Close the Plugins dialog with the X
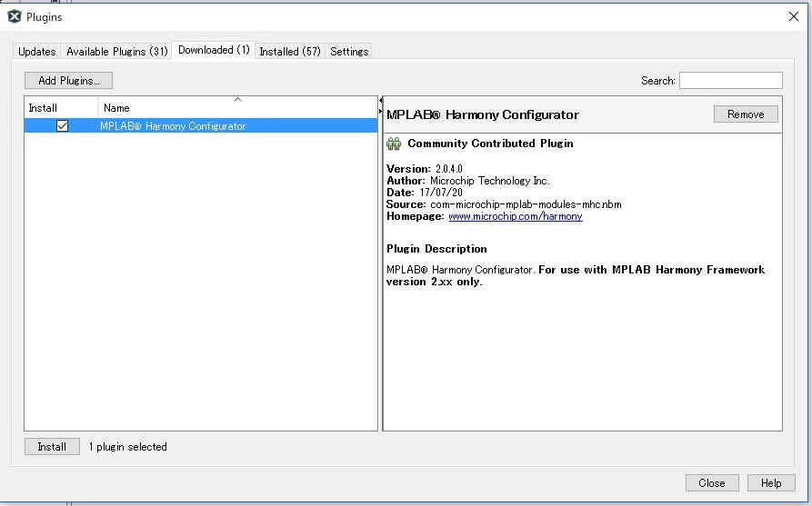The height and width of the screenshot is (506, 812). tap(793, 16)
